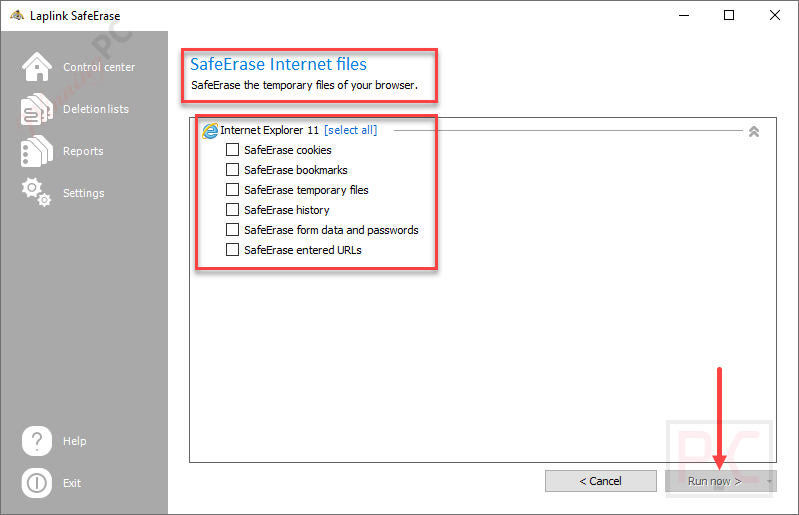The image size is (799, 515).
Task: Click the SafeErase Internet files heading
Action: pos(278,64)
